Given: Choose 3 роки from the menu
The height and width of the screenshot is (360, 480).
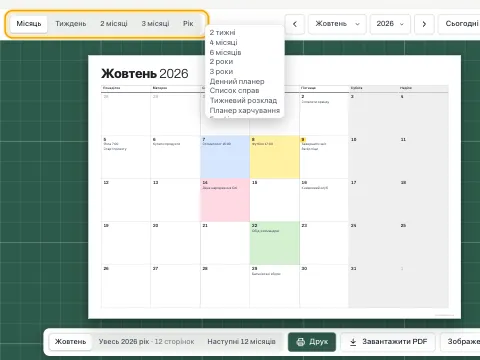Looking at the screenshot, I should [221, 72].
